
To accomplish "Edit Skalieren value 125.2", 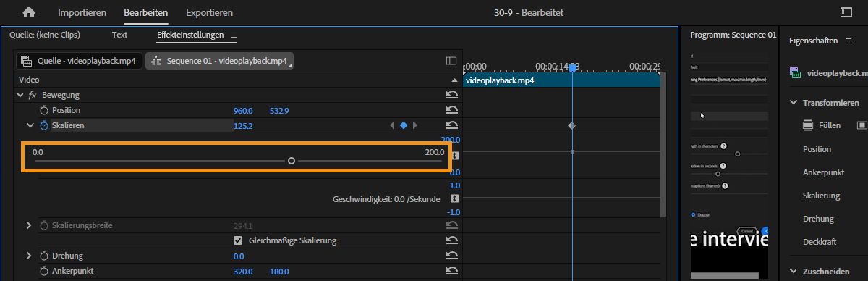I will point(243,126).
